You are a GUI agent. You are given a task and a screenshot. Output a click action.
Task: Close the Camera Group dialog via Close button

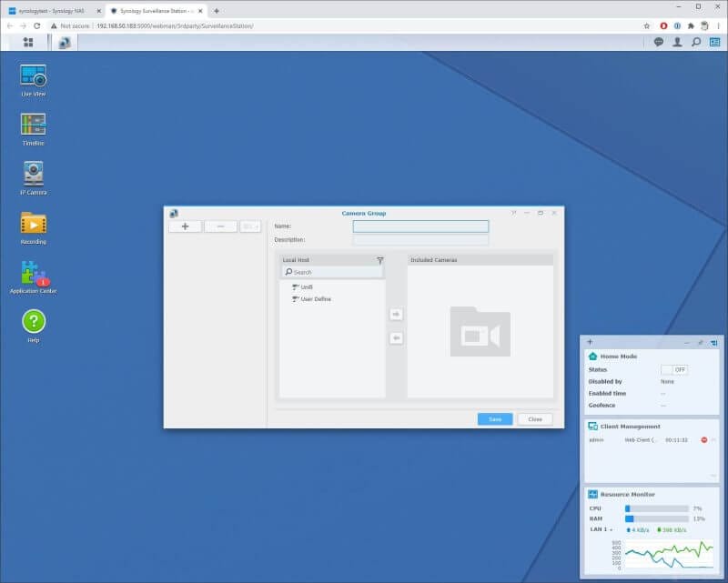535,419
